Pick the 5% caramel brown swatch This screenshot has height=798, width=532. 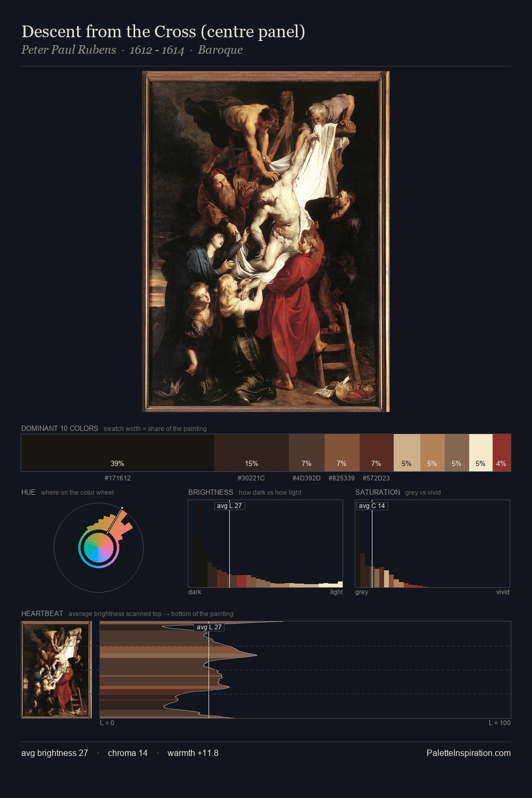pos(433,453)
